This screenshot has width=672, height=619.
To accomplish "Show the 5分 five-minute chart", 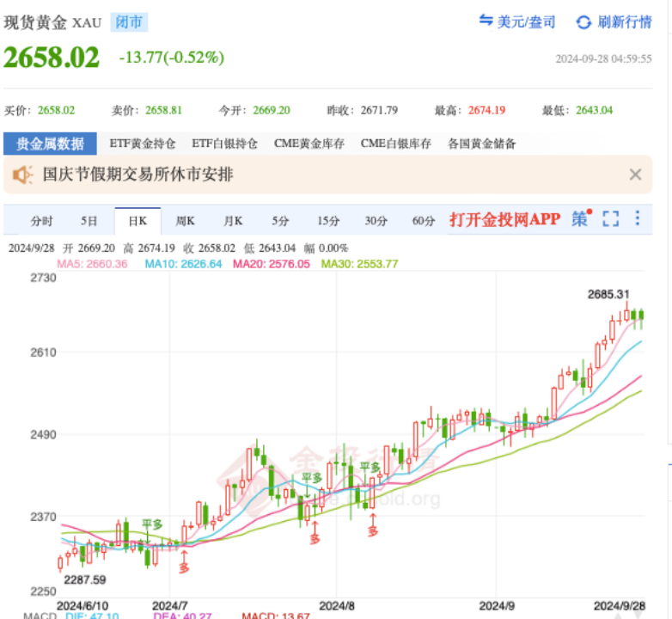I will pos(280,221).
